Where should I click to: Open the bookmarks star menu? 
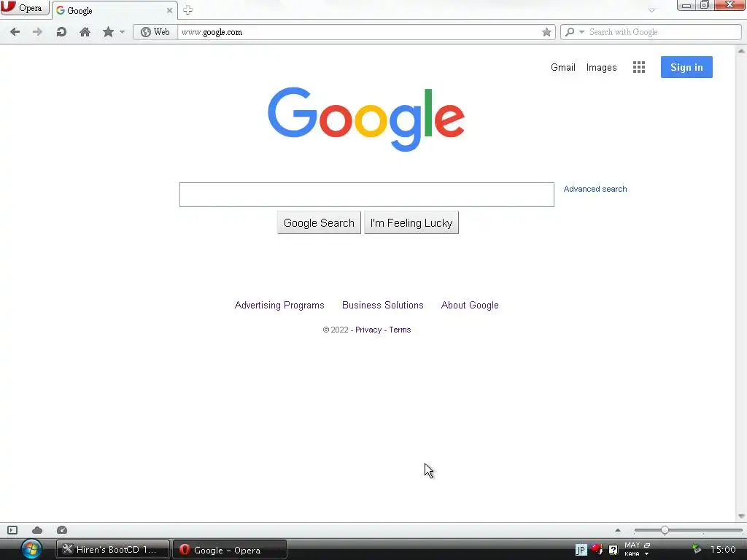[x=108, y=32]
